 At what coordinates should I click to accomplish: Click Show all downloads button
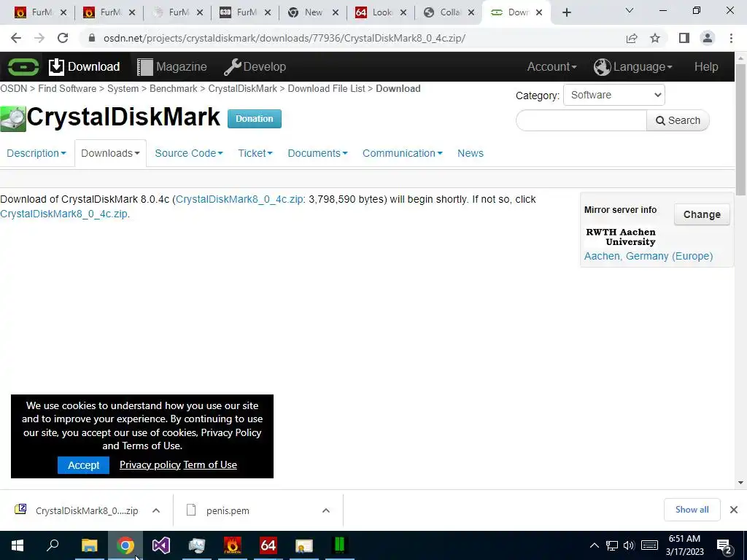[692, 510]
